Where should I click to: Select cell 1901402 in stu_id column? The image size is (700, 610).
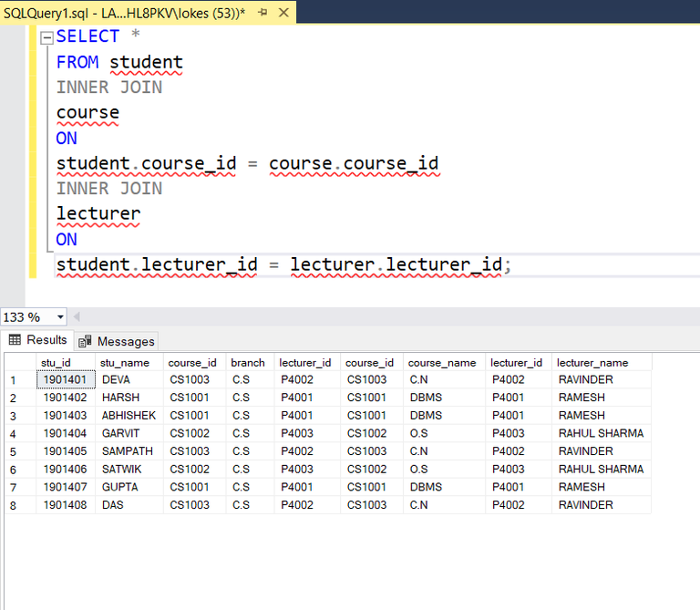(66, 398)
